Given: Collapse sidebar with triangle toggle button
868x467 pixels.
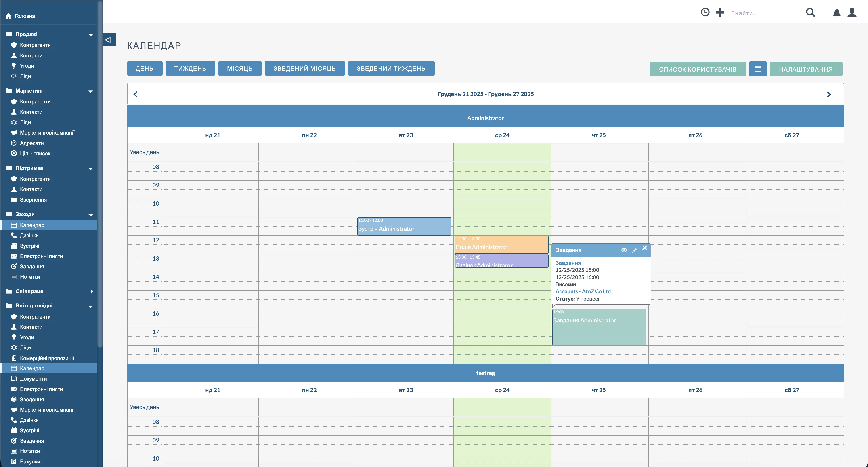Looking at the screenshot, I should pyautogui.click(x=109, y=40).
